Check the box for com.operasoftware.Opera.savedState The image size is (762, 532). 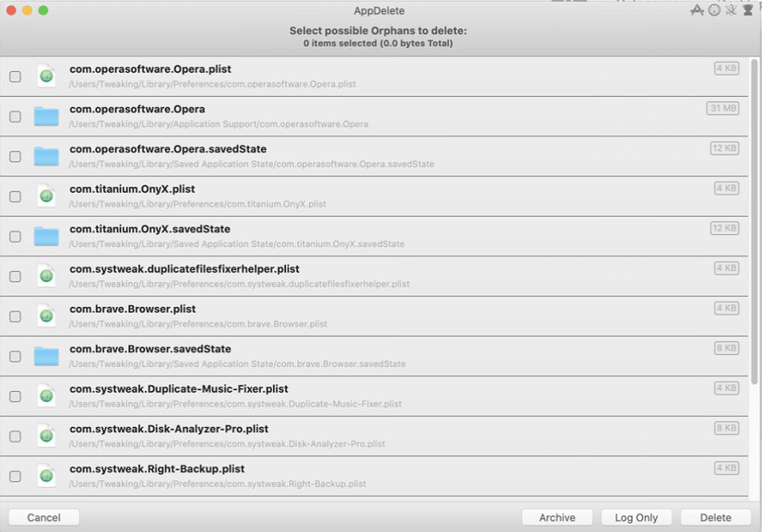(x=15, y=157)
